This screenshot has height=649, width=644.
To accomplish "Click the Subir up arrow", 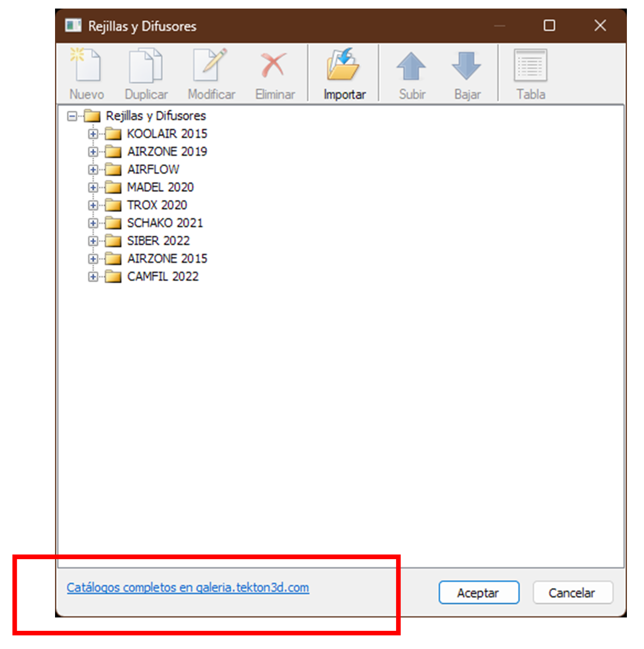I will click(x=411, y=66).
